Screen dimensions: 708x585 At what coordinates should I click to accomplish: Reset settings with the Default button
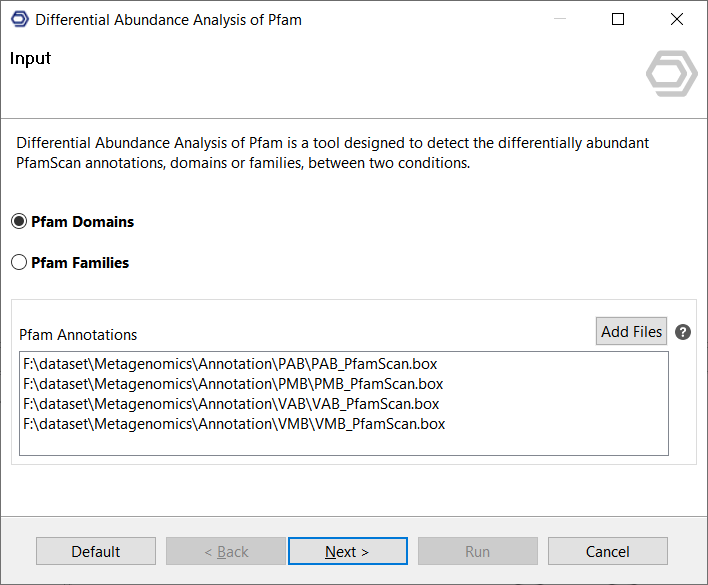(x=96, y=551)
